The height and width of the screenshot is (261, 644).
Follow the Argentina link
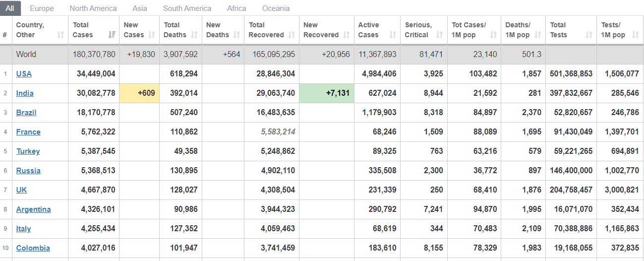pos(33,209)
